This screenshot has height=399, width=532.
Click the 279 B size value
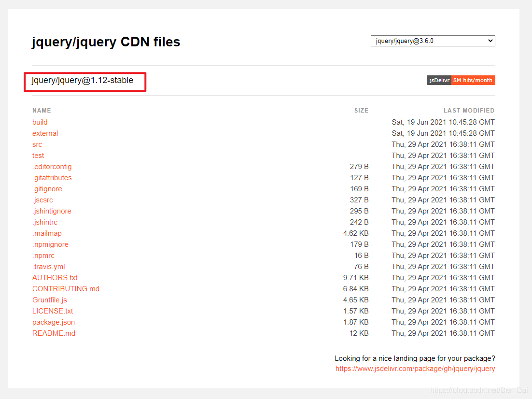pos(359,167)
